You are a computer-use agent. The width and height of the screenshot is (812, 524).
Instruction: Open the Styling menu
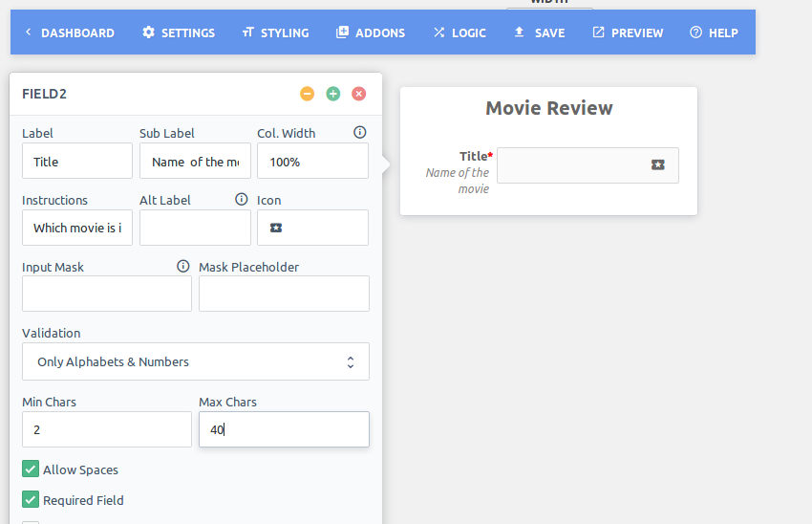[275, 33]
